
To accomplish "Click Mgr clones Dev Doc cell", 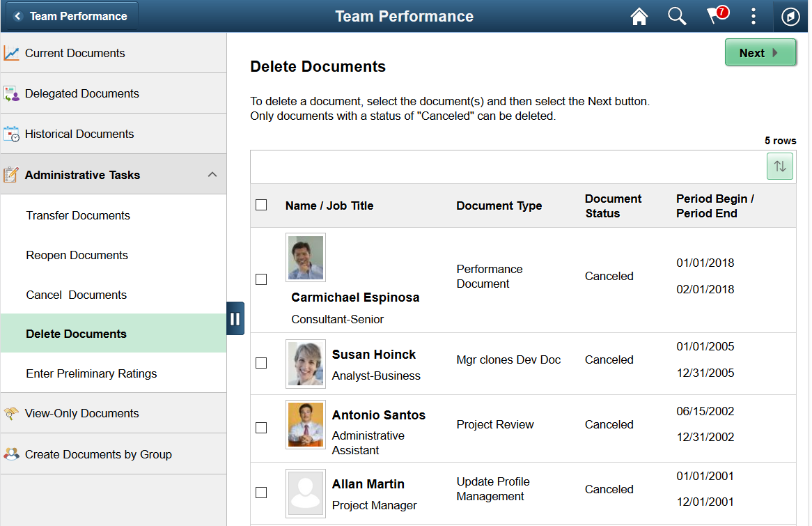I will click(x=508, y=359).
